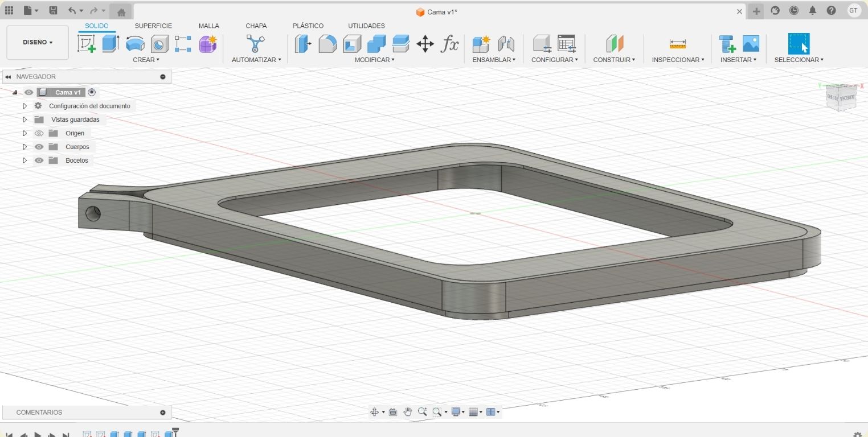This screenshot has height=437, width=868.
Task: Click the Configure model icon
Action: 542,44
